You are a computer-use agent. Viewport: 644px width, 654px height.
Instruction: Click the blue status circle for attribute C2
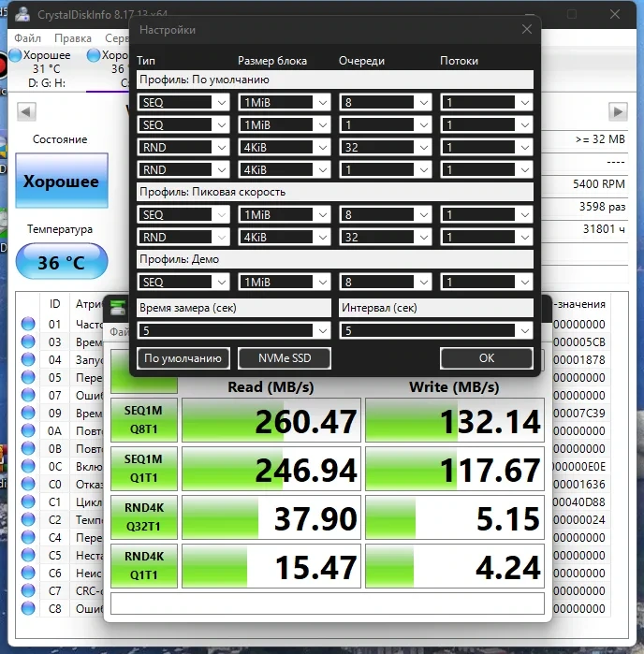pyautogui.click(x=28, y=519)
